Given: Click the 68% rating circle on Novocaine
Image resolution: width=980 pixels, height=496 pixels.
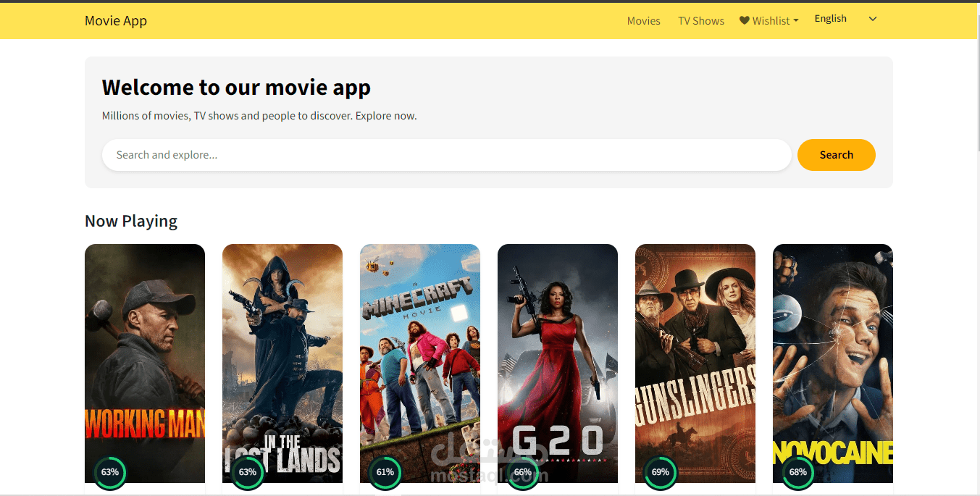Looking at the screenshot, I should pos(798,472).
